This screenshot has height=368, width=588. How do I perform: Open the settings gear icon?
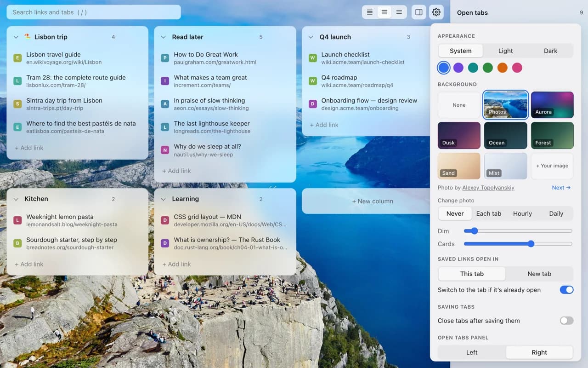(436, 12)
